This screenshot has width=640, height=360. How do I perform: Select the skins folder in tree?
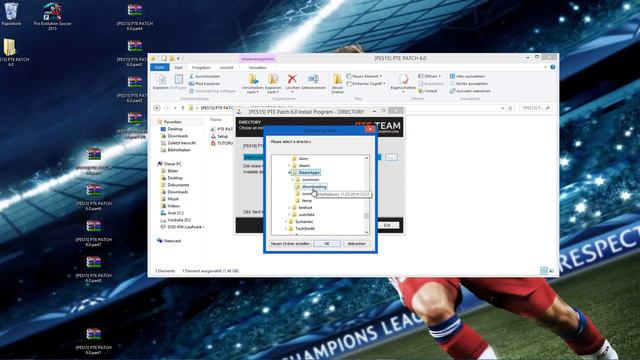pyautogui.click(x=300, y=158)
